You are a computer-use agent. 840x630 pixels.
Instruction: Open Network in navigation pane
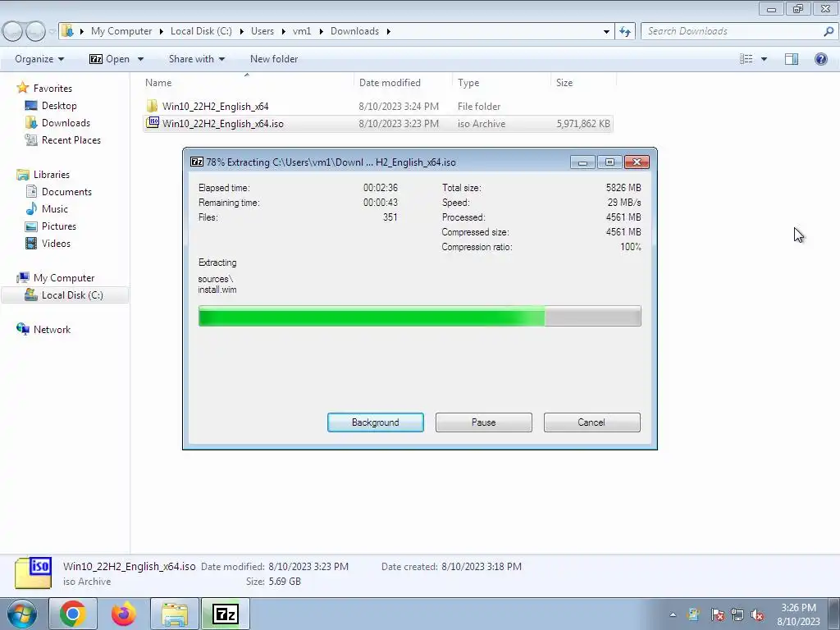point(52,330)
